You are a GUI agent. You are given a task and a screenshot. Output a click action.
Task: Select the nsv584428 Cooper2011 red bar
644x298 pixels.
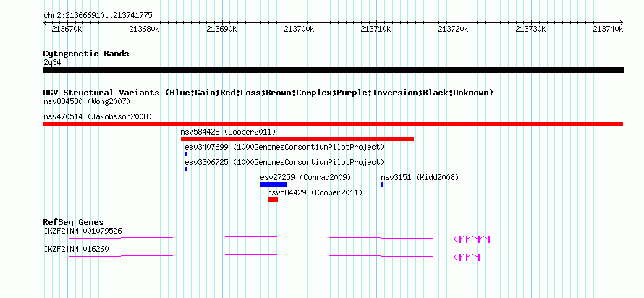pyautogui.click(x=297, y=139)
